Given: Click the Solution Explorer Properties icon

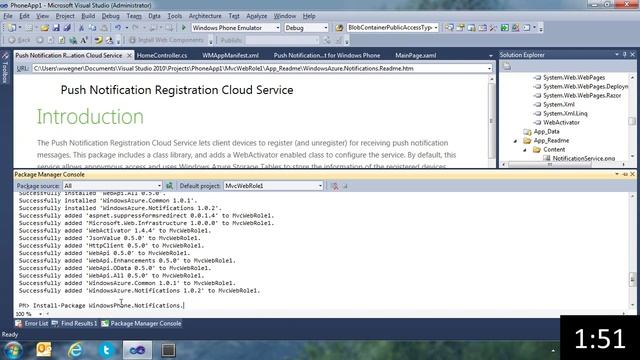Looking at the screenshot, I should click(507, 67).
